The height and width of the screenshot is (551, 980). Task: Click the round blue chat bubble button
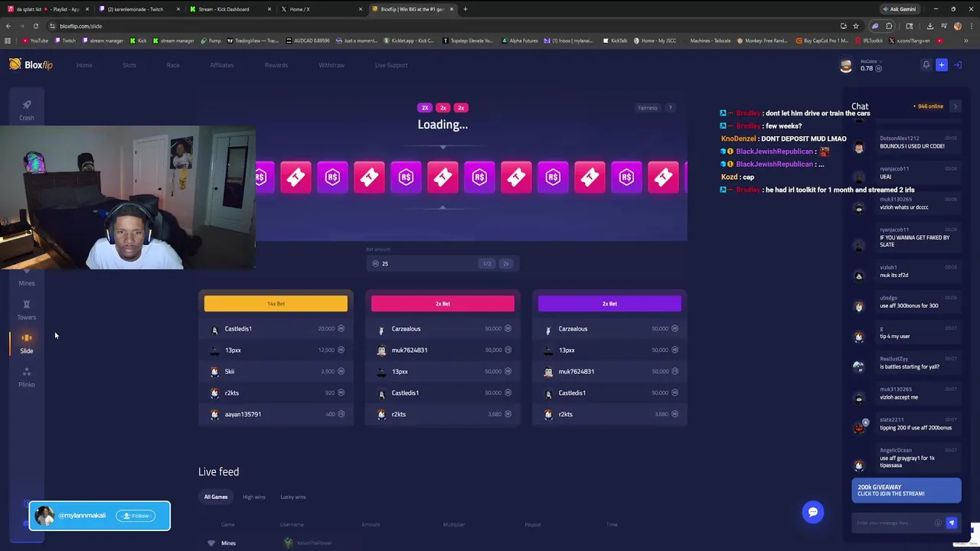point(813,512)
